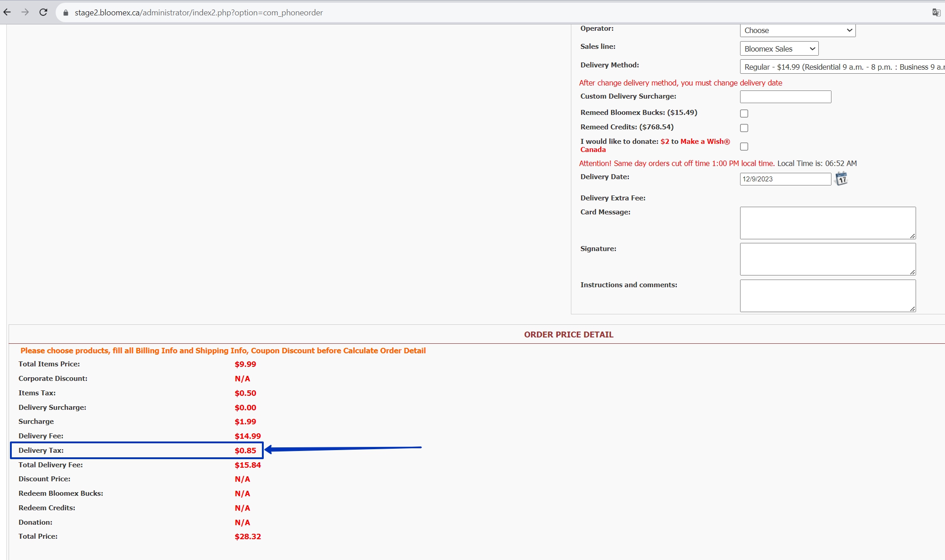Click the ORDER PRICE DETAIL heading
The image size is (945, 560).
569,335
